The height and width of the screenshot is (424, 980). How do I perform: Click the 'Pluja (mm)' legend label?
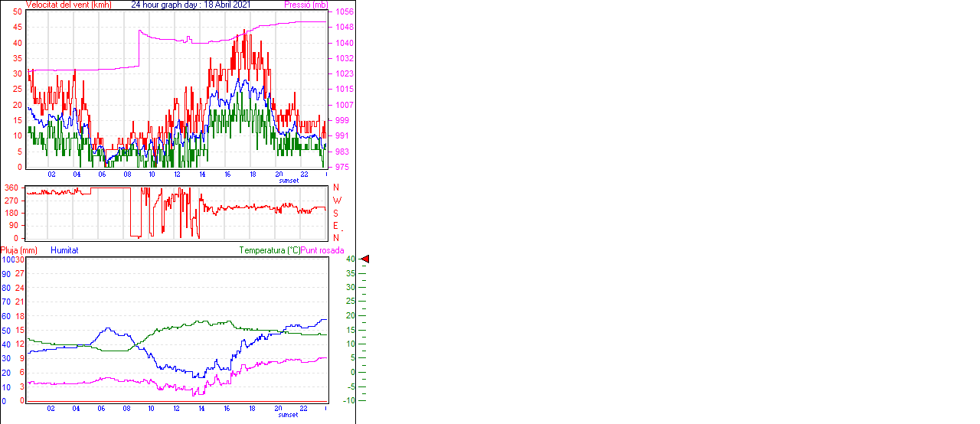(19, 250)
